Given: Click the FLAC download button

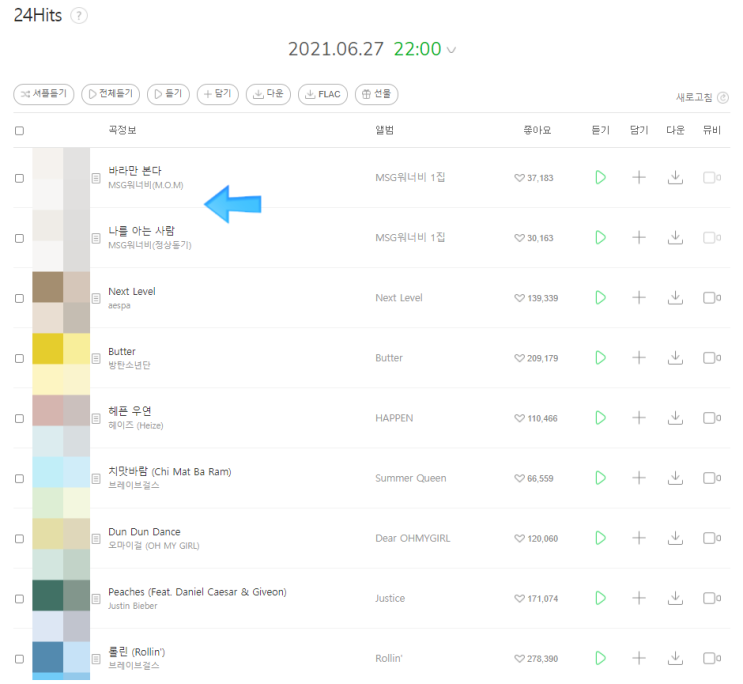Looking at the screenshot, I should coord(323,94).
